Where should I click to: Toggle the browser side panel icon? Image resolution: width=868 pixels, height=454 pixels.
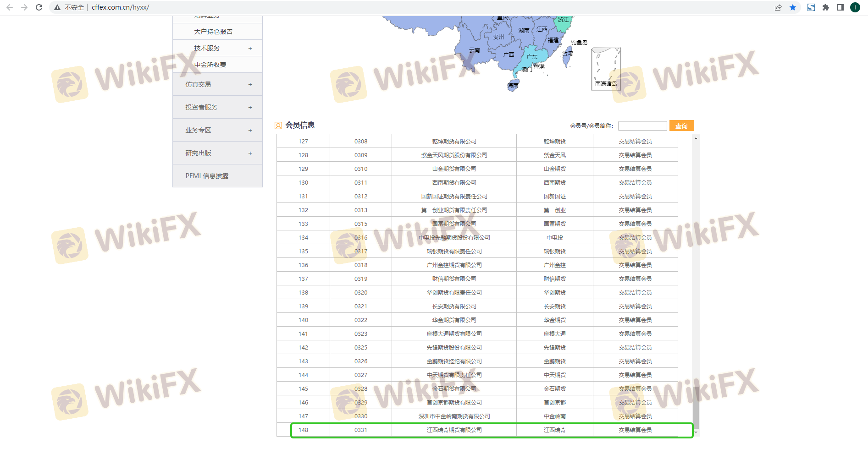(x=840, y=7)
